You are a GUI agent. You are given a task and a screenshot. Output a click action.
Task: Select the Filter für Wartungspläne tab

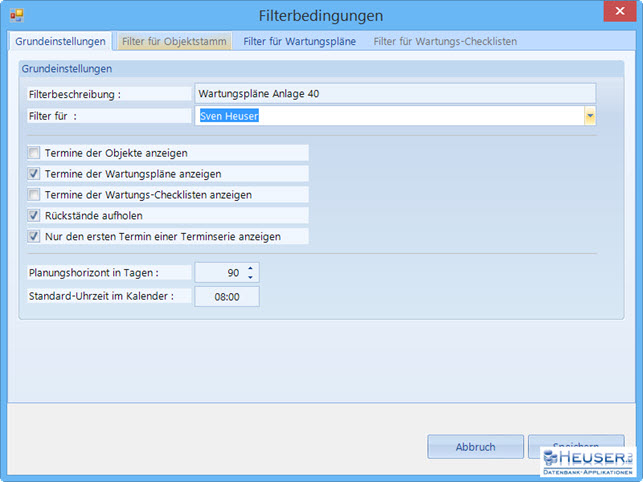pos(299,42)
